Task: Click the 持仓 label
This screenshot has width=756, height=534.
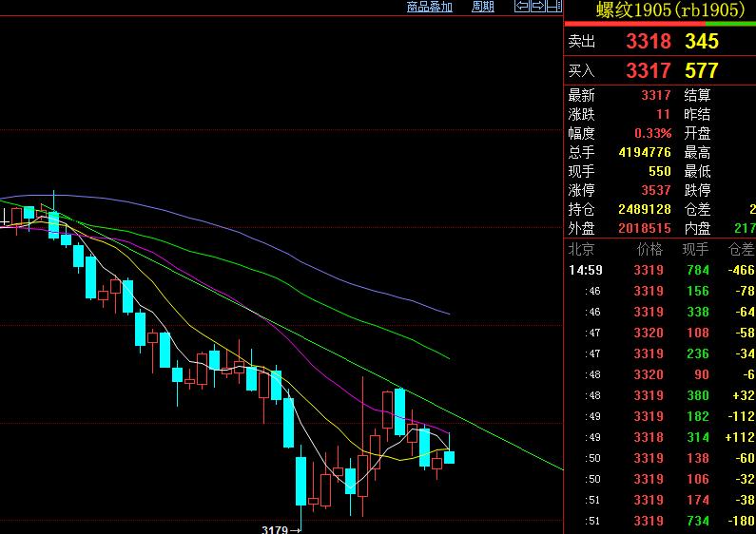Action: tap(581, 209)
